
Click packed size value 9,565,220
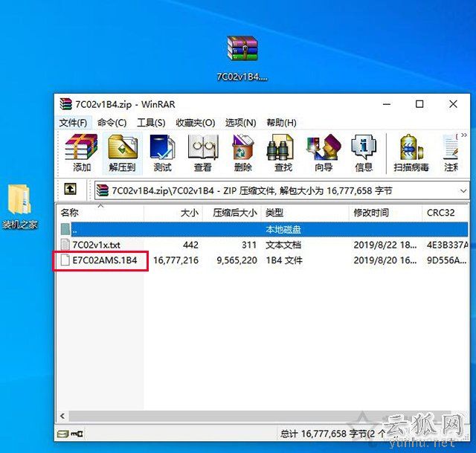click(237, 260)
